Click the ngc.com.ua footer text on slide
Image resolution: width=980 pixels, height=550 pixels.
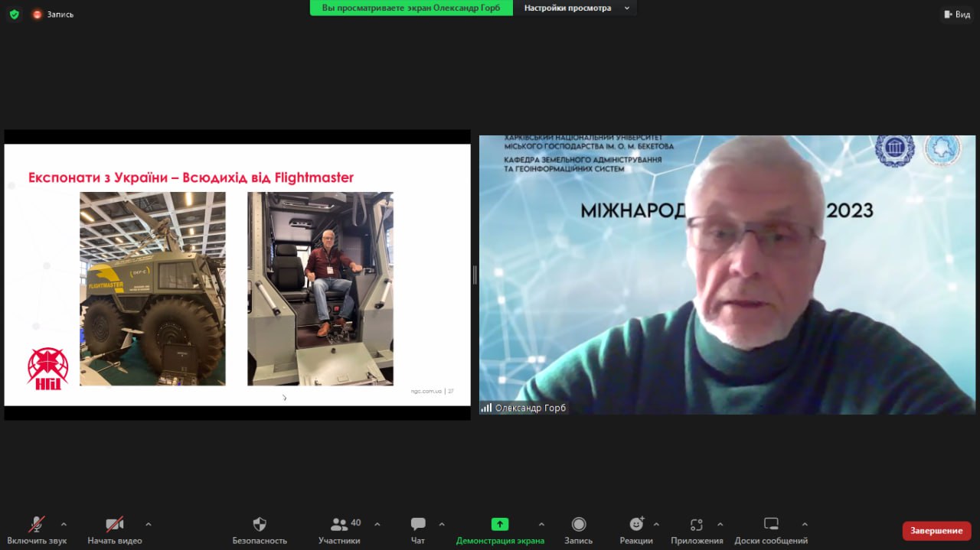click(x=426, y=392)
